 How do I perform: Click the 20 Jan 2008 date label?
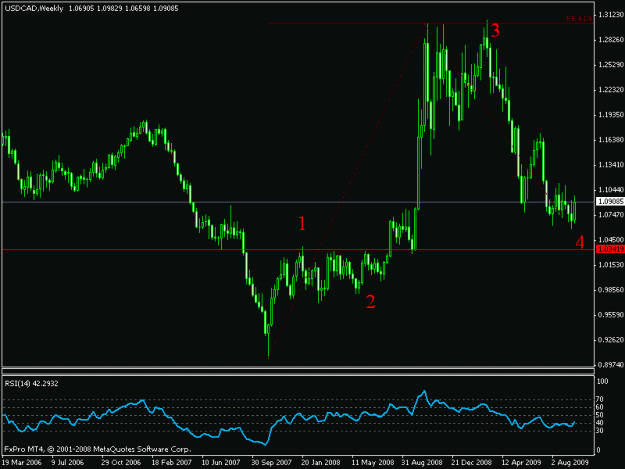pos(320,462)
